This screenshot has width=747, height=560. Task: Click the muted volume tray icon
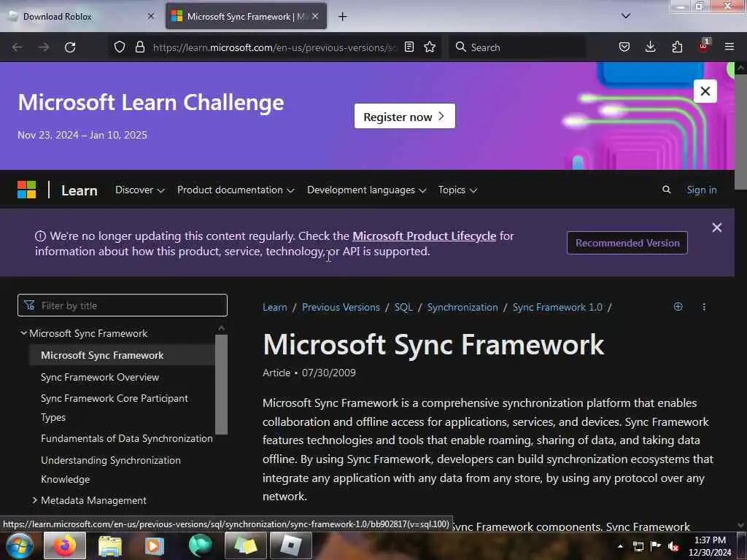pyautogui.click(x=673, y=547)
